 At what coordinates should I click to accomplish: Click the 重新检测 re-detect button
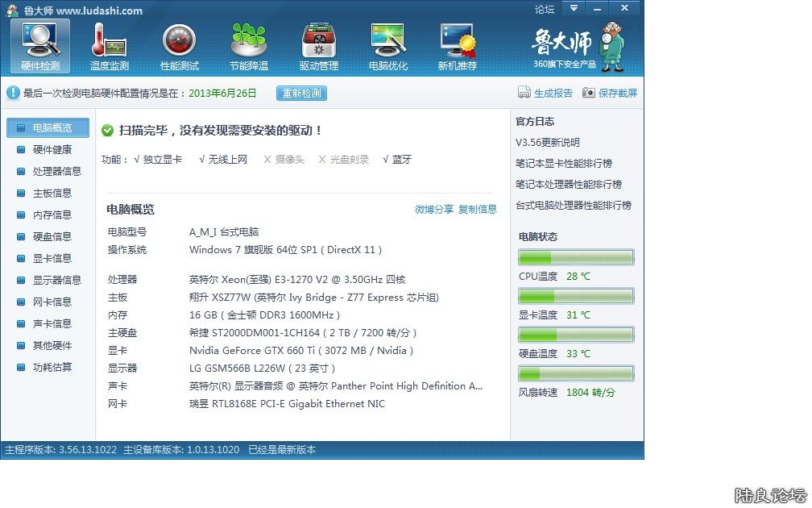[301, 93]
